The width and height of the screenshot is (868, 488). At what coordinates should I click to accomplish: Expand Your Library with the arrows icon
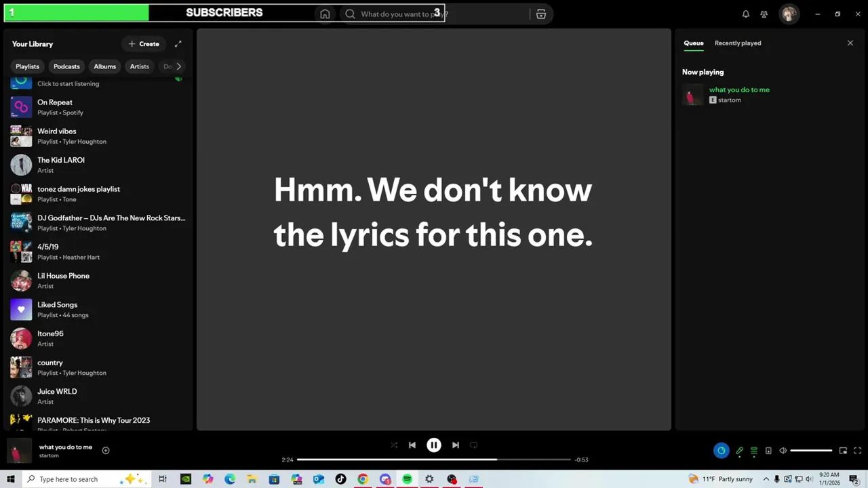click(178, 44)
